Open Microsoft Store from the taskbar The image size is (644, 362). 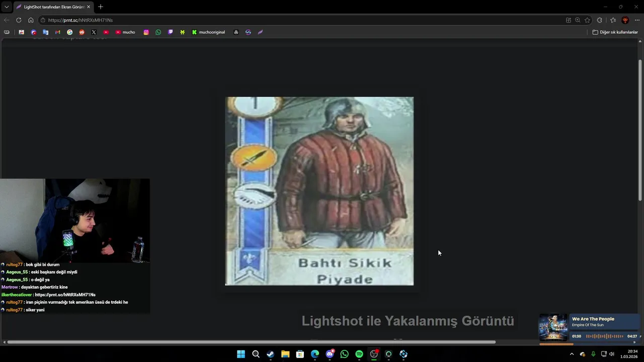(x=300, y=354)
